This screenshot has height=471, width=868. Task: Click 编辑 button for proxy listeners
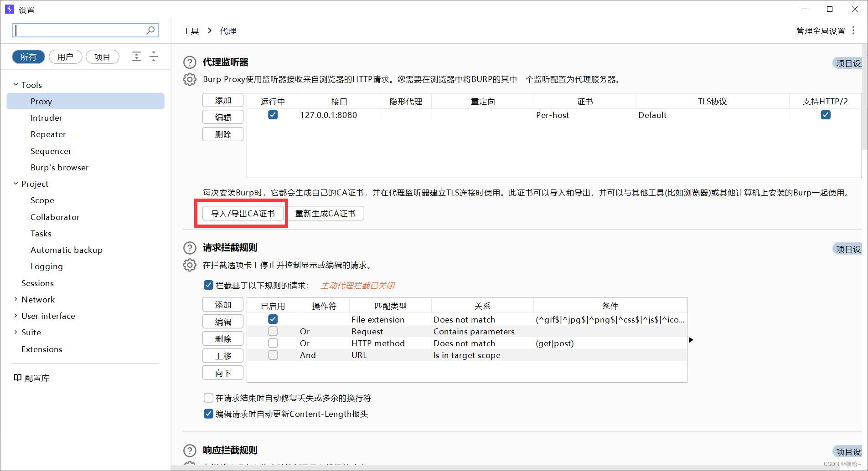tap(223, 117)
